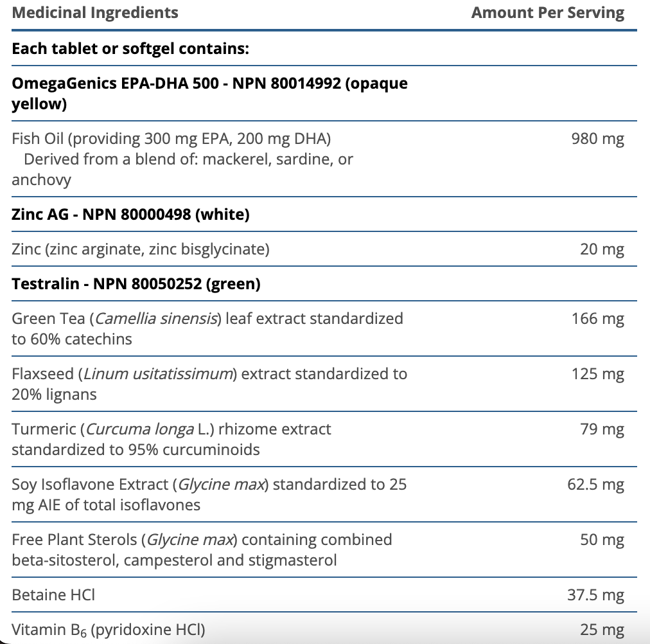
Task: Click the 20 mg zinc amount
Action: [602, 249]
